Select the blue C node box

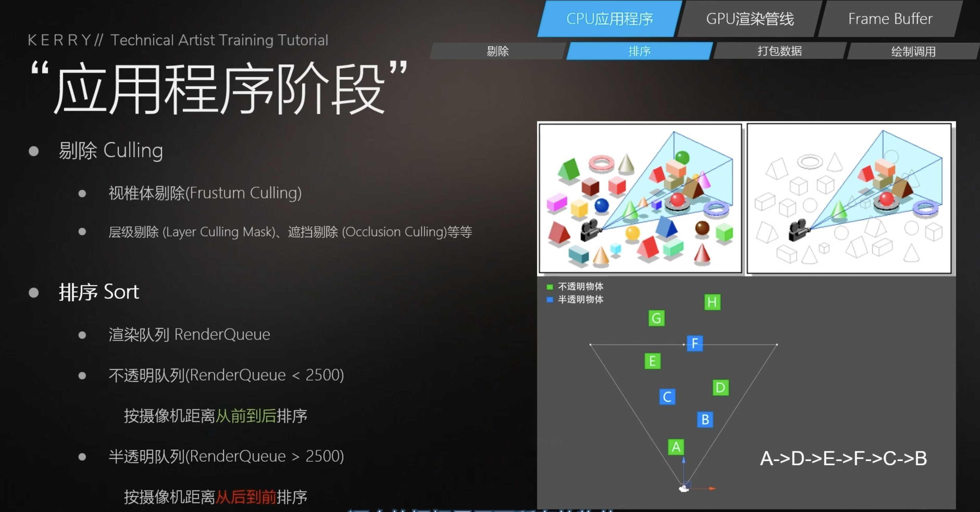(667, 396)
